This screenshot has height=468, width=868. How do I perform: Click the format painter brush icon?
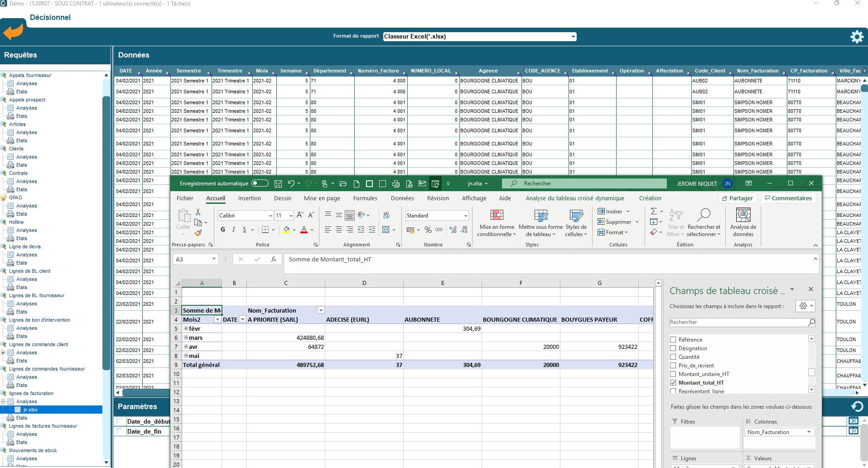198,233
